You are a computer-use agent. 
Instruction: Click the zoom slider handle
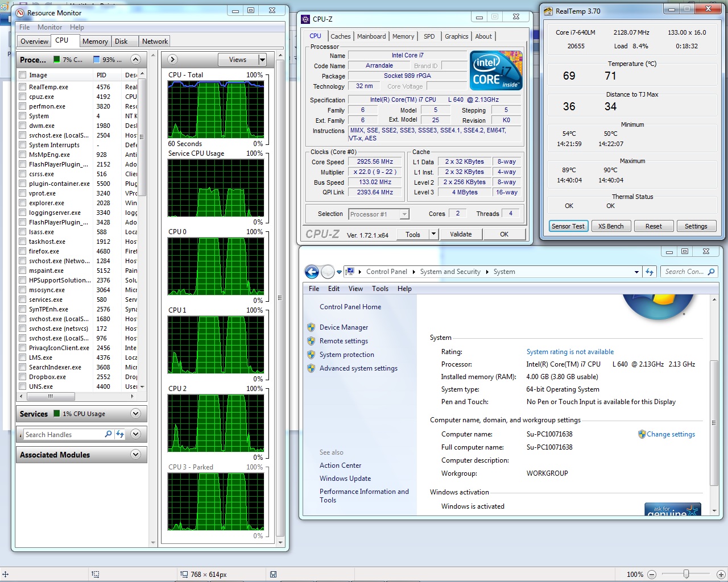click(686, 575)
